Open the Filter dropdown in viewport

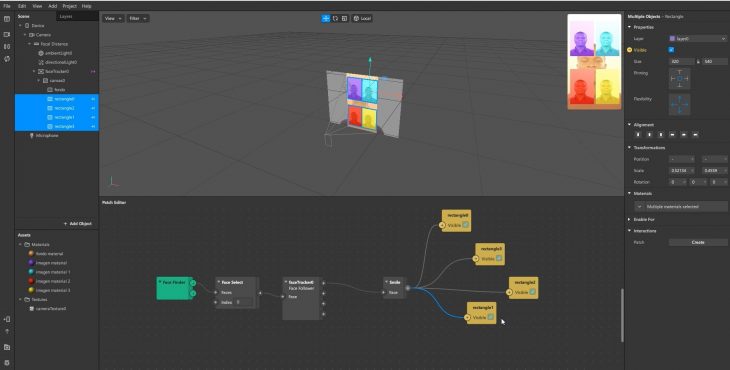pos(138,18)
